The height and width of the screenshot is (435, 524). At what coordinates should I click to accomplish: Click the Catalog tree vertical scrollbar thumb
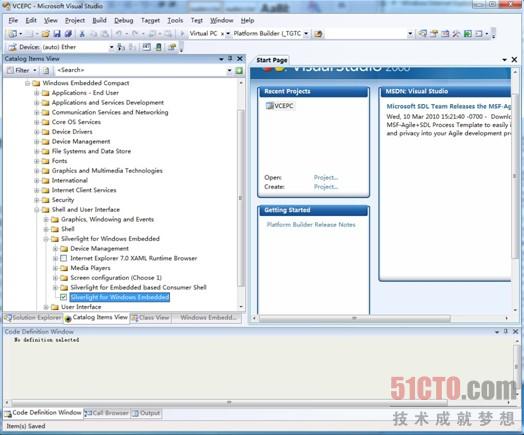pyautogui.click(x=240, y=198)
